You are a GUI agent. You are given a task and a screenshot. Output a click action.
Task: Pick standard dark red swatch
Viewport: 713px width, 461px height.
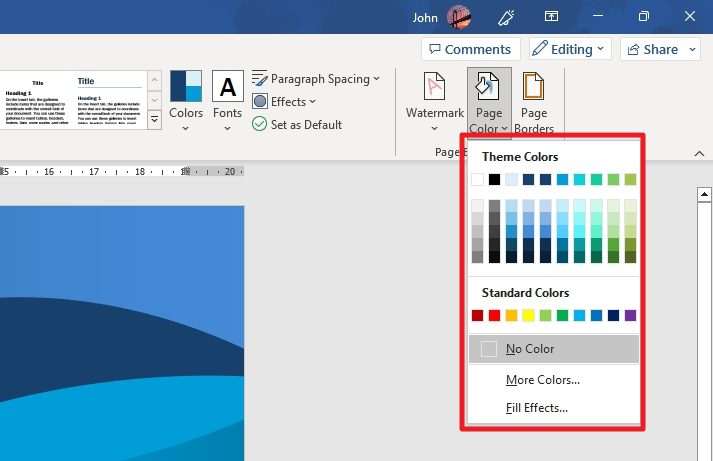point(477,316)
